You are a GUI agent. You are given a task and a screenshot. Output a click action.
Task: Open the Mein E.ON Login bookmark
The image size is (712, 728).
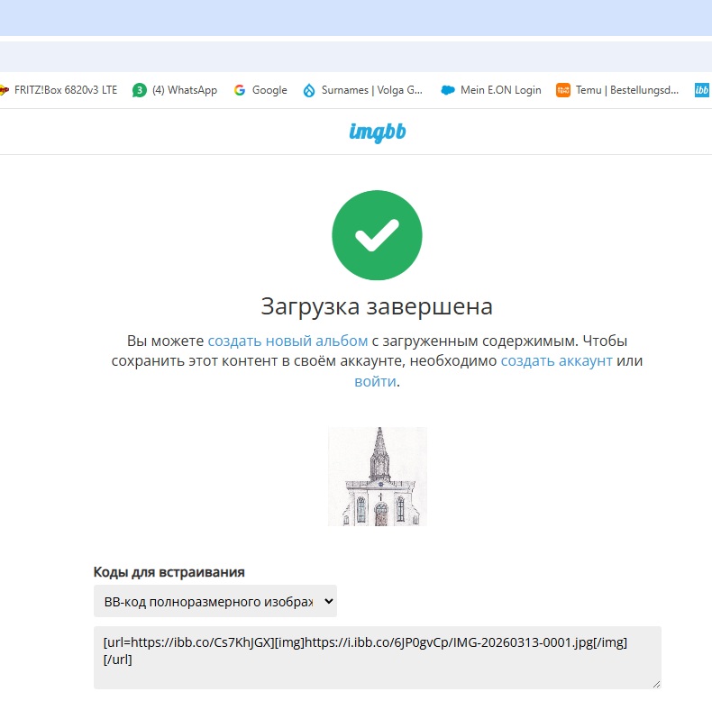click(x=491, y=90)
